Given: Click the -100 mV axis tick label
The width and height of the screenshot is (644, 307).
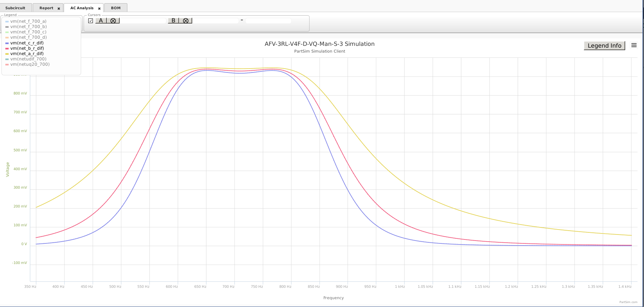Looking at the screenshot, I should tap(20, 263).
